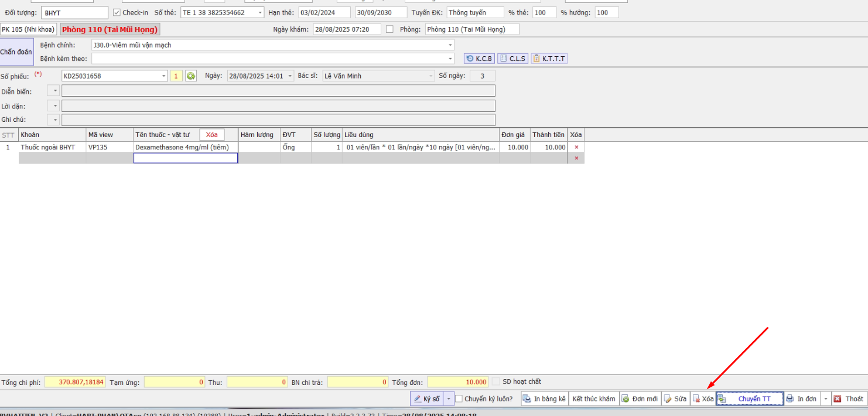Viewport: 868px width, 416px height.
Task: Click the Xóa button in bottom toolbar
Action: [703, 399]
